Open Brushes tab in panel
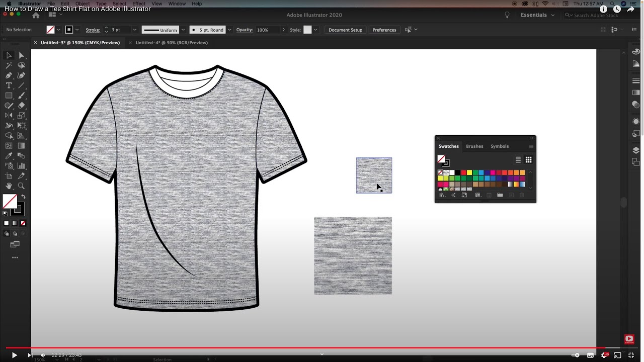This screenshot has height=362, width=644. pyautogui.click(x=474, y=146)
